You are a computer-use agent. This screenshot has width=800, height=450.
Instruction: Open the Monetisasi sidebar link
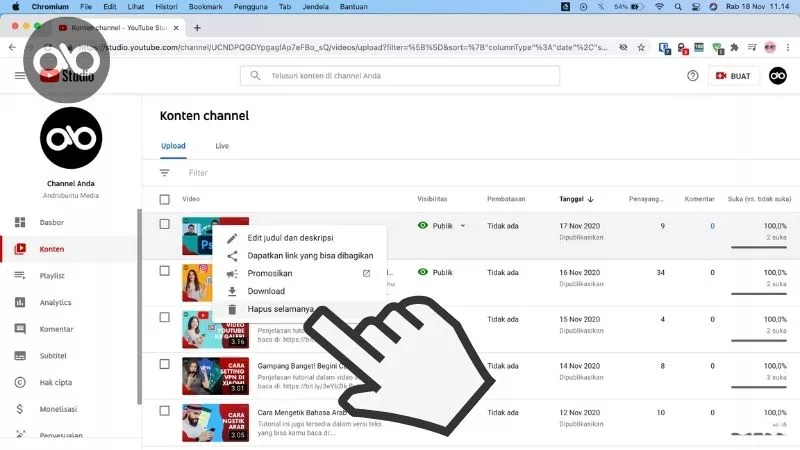click(x=58, y=409)
